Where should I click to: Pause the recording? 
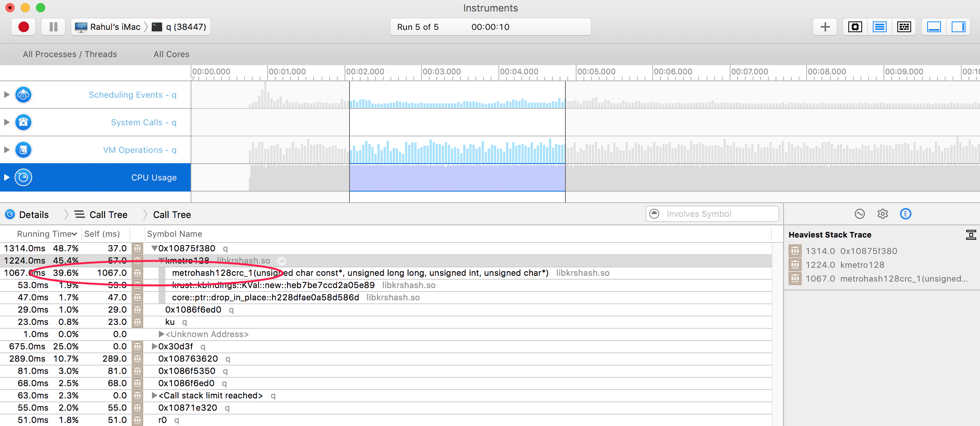[x=54, y=27]
